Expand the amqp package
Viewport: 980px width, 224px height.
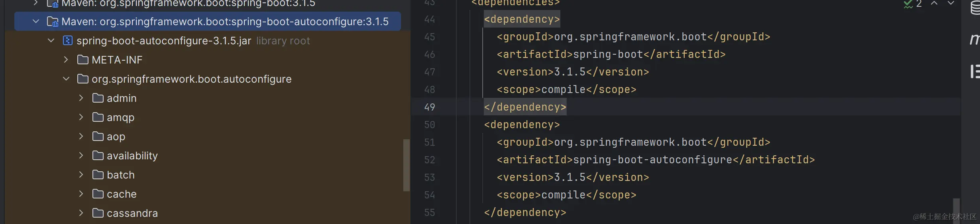(x=81, y=117)
